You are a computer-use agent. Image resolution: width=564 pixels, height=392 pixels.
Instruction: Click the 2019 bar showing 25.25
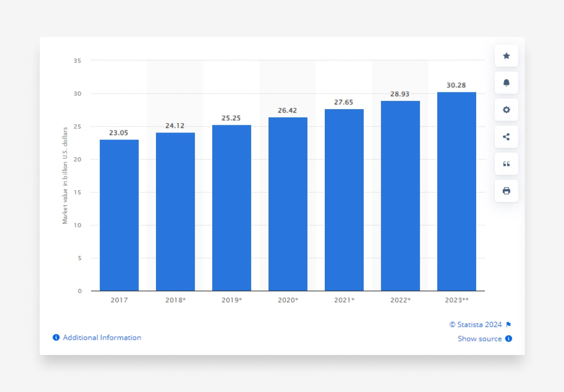[x=231, y=208]
